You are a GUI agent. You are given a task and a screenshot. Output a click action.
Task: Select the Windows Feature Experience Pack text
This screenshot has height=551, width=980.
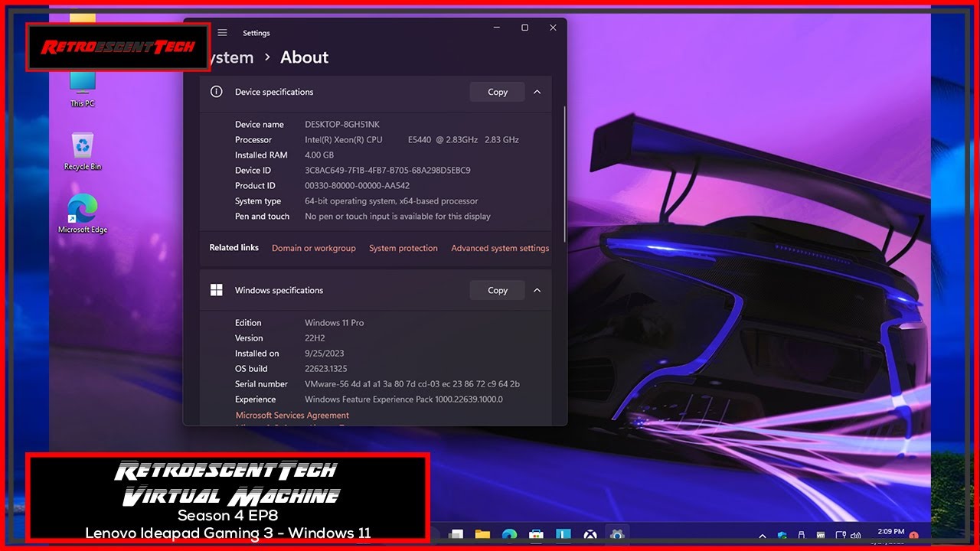pyautogui.click(x=403, y=399)
